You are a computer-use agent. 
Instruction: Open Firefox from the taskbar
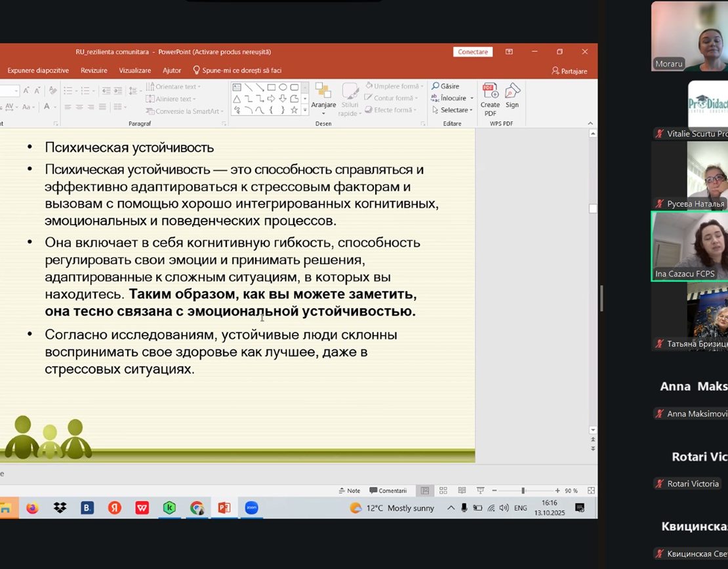[32, 508]
